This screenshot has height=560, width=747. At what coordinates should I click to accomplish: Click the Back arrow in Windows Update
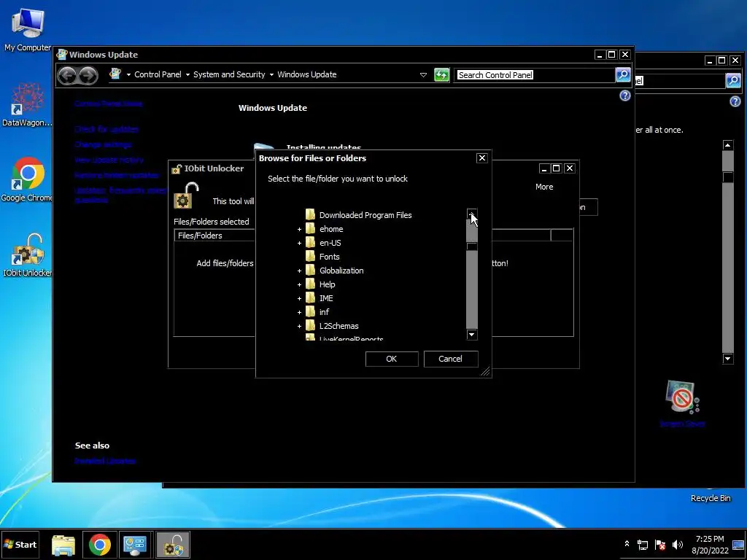67,75
